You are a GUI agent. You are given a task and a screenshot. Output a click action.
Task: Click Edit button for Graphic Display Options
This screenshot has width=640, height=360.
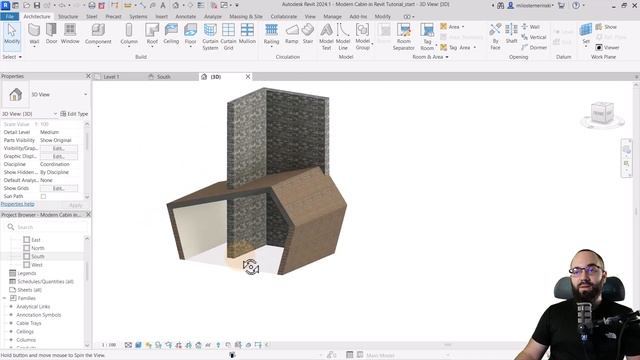tap(59, 156)
